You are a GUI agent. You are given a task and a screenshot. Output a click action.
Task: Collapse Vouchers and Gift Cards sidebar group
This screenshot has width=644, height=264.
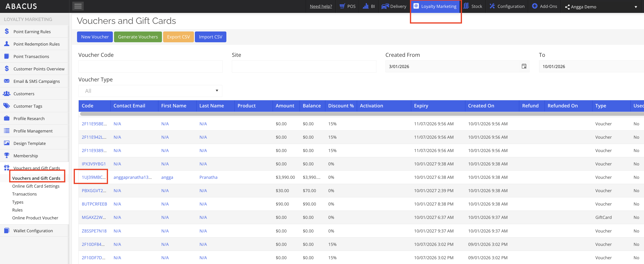pyautogui.click(x=36, y=168)
